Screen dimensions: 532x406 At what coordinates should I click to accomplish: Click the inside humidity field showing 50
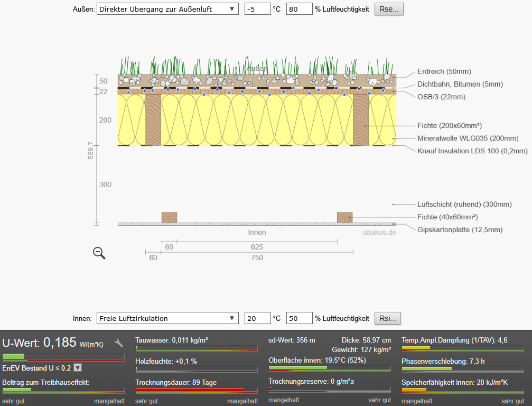tap(298, 318)
